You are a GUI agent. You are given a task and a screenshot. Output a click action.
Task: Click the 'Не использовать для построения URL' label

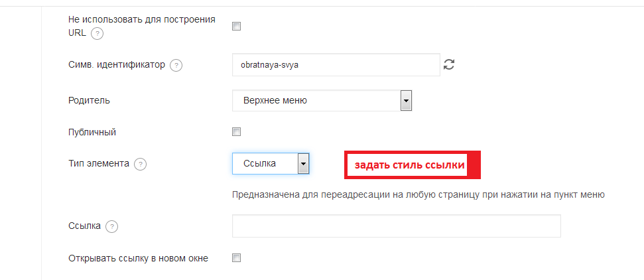point(141,20)
